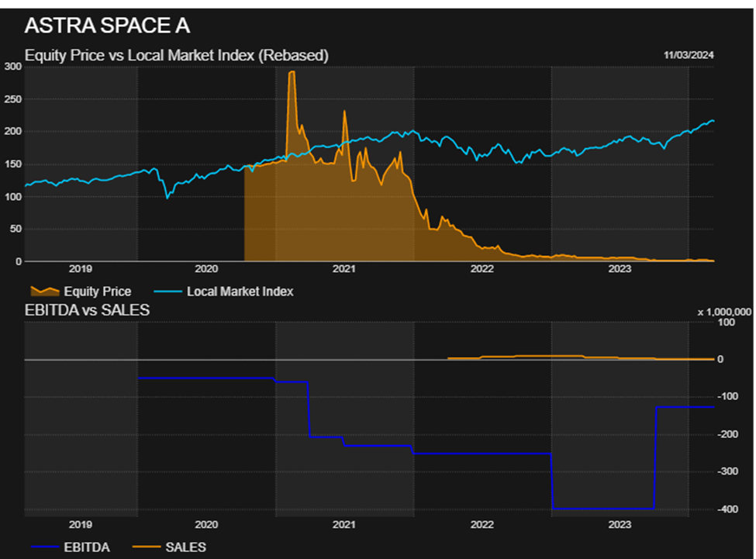Select the 2019 year label under the EBITDA chart
The image size is (756, 559).
click(x=81, y=524)
